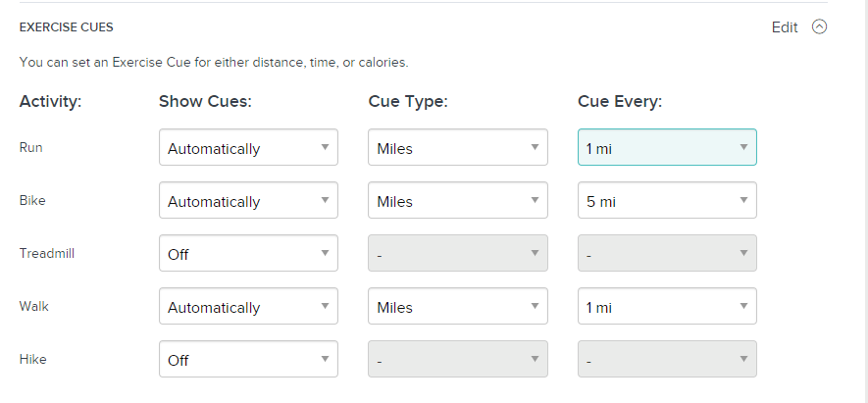This screenshot has width=868, height=403.
Task: Open the Walk Cue Type Miles dropdown
Action: coord(458,306)
